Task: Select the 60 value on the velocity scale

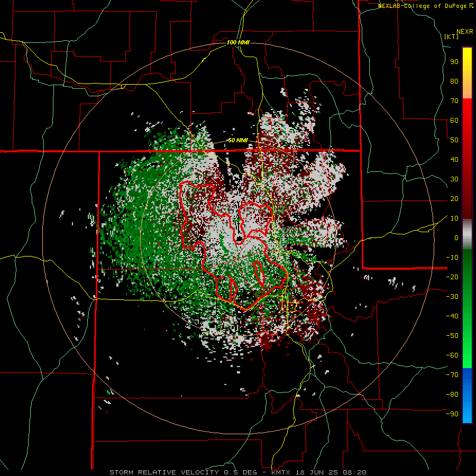Action: pos(454,120)
